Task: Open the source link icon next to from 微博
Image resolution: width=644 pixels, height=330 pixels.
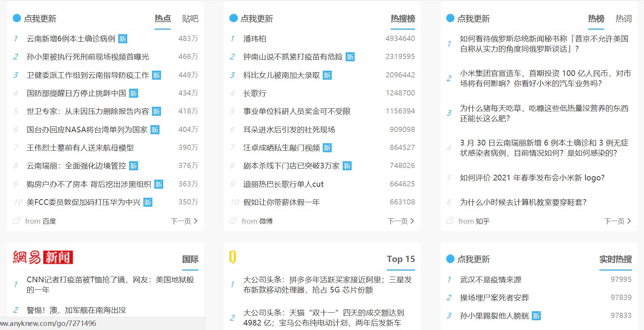Action: point(233,221)
